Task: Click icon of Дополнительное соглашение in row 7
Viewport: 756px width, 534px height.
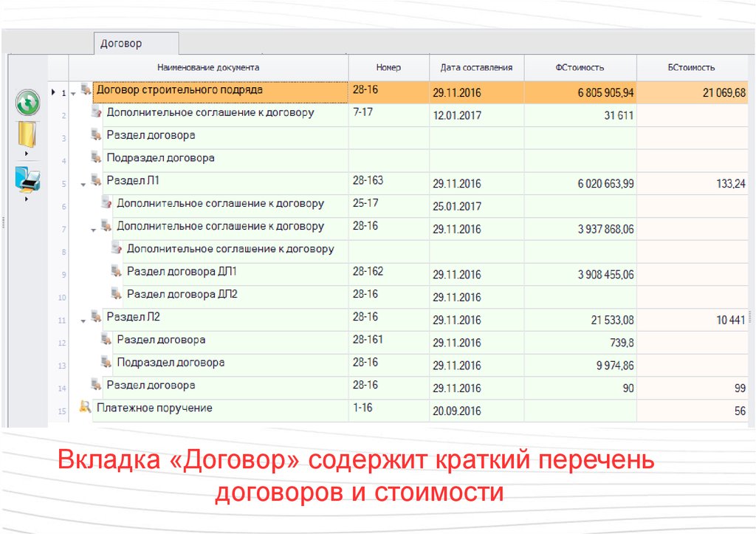Action: [x=106, y=225]
